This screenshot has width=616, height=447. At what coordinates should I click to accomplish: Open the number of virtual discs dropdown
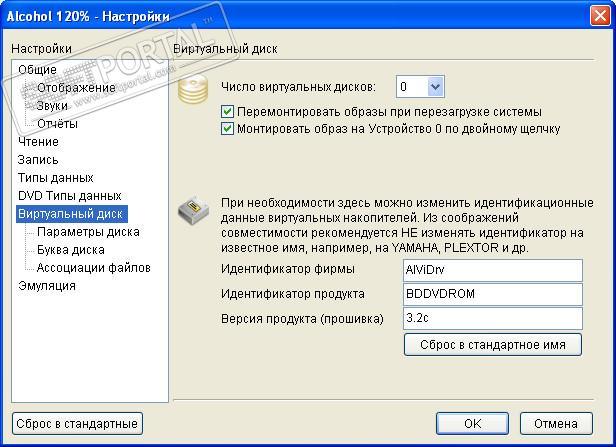pyautogui.click(x=435, y=86)
